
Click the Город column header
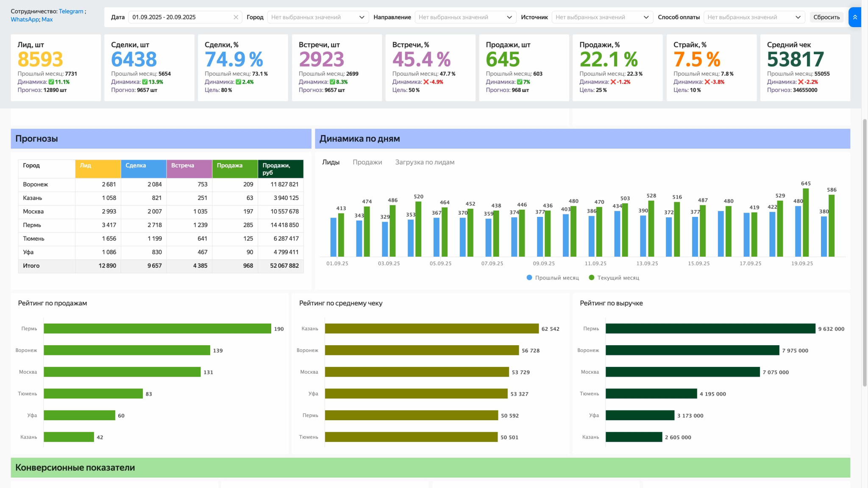coord(47,169)
